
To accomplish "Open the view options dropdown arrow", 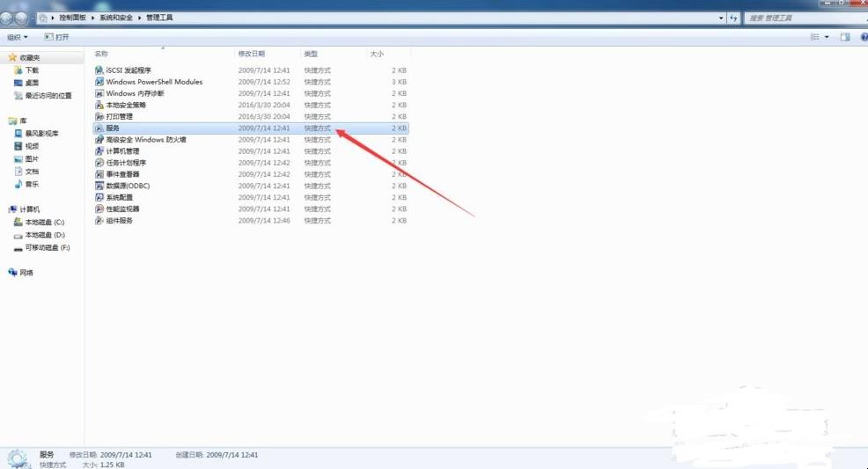I will 827,37.
